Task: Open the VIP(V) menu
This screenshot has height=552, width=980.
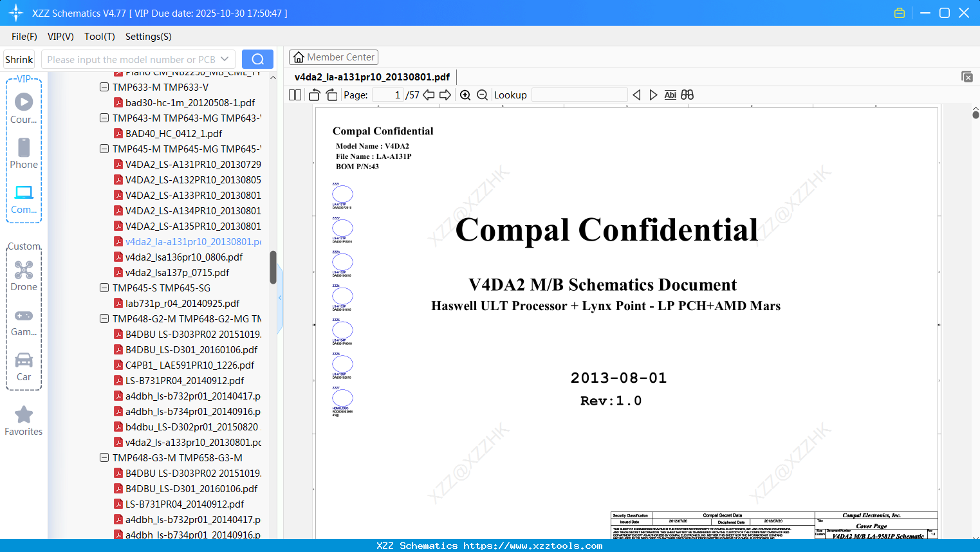Action: coord(60,37)
